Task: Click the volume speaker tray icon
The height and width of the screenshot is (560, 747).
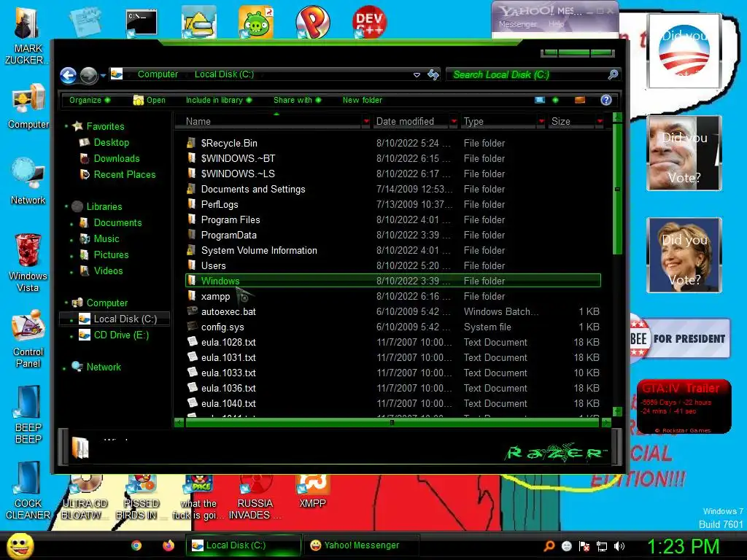Action: pos(619,547)
